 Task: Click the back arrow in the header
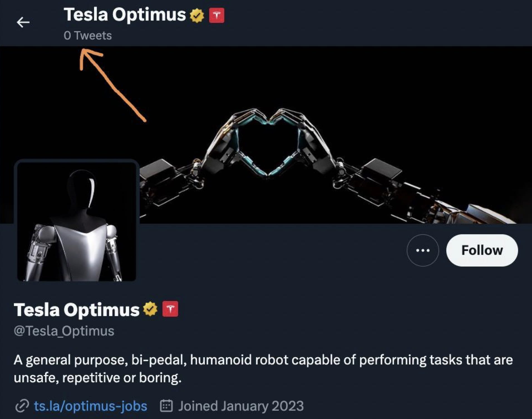[23, 22]
